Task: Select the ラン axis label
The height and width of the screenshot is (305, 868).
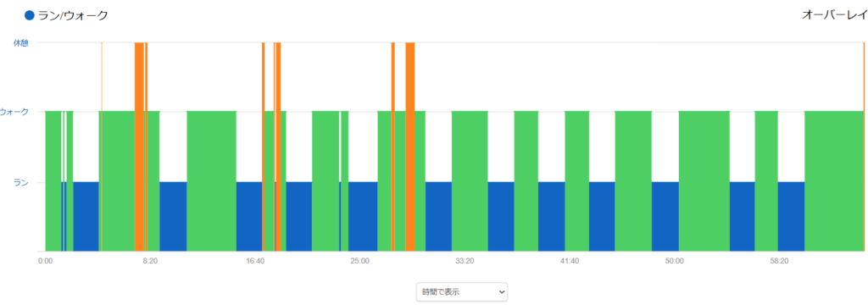Action: click(x=20, y=182)
